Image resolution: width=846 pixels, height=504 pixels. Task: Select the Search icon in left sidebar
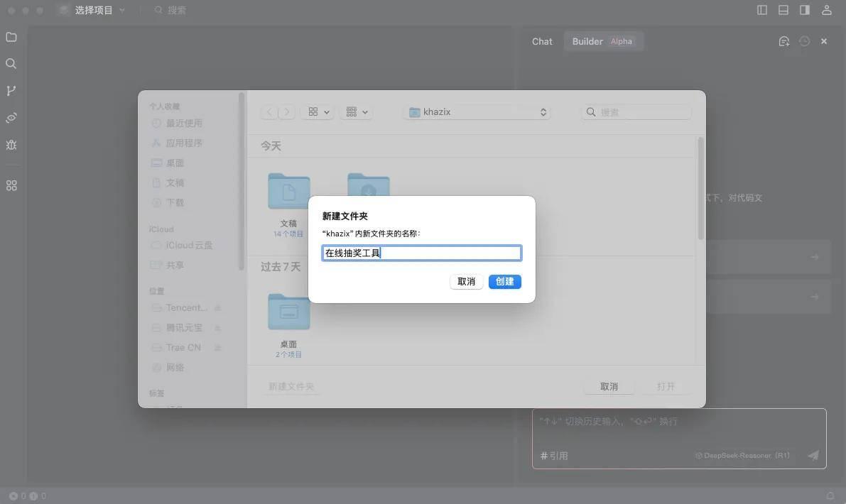11,63
